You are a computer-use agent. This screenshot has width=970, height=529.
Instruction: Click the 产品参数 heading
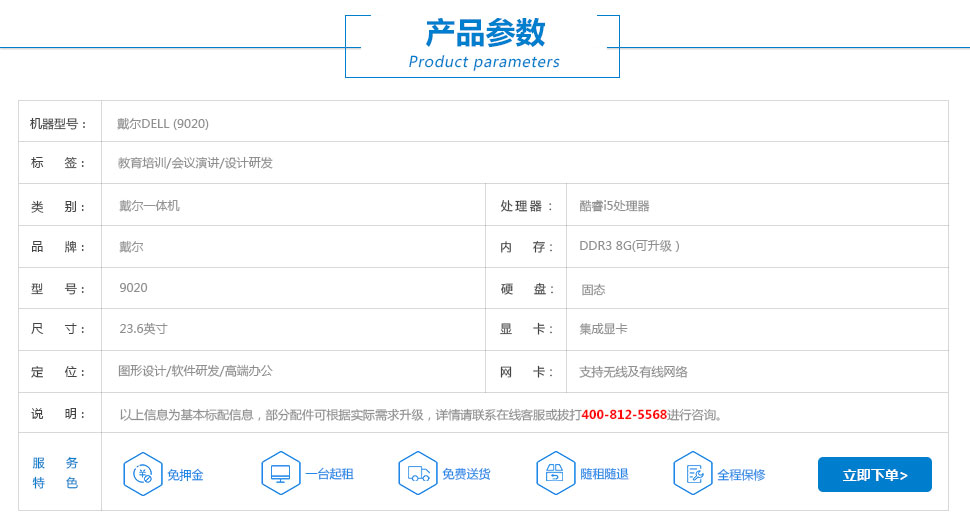point(485,33)
